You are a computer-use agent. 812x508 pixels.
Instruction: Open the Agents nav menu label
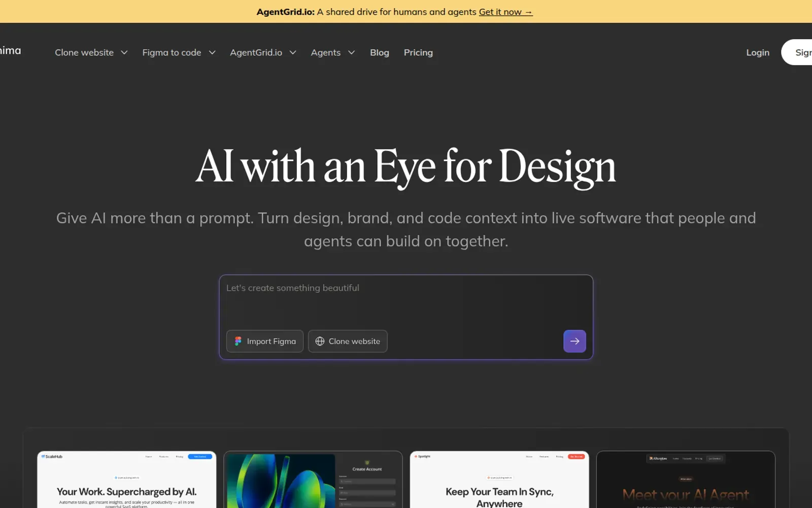326,52
